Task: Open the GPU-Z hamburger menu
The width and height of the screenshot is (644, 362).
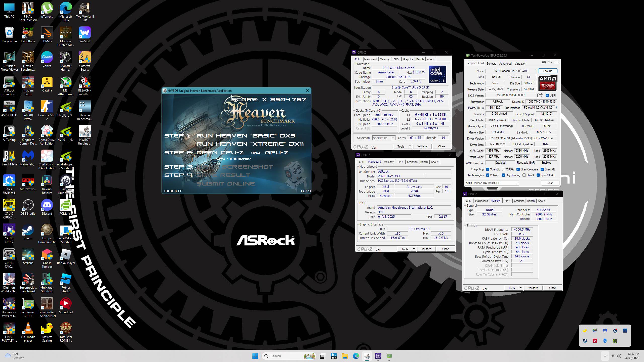Action: click(556, 62)
